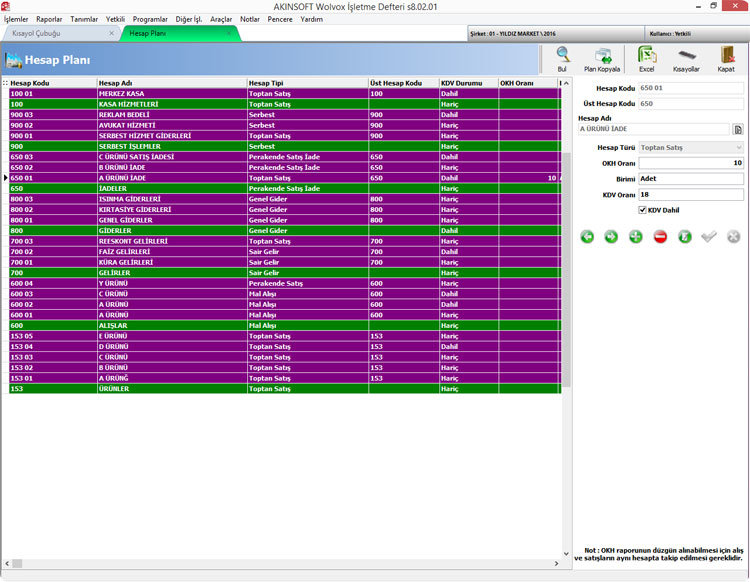The height and width of the screenshot is (582, 750).
Task: Open the İşlemler menu
Action: pyautogui.click(x=16, y=19)
